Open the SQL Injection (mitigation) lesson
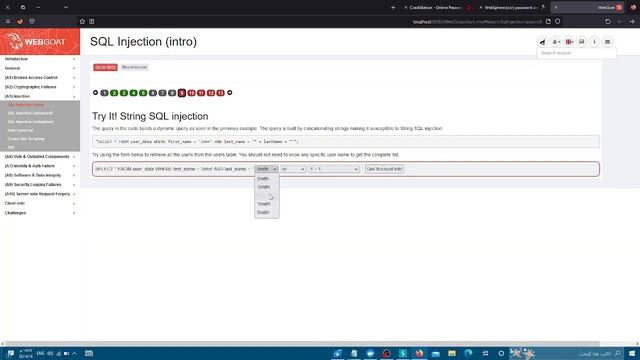This screenshot has height=360, width=640. click(31, 122)
